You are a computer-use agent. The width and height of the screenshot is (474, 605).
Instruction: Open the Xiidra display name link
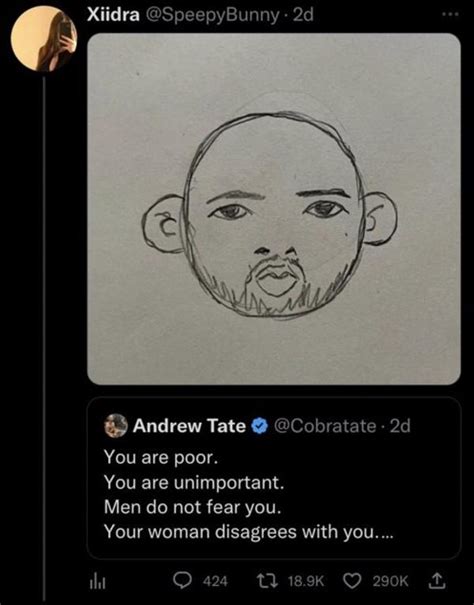[113, 15]
